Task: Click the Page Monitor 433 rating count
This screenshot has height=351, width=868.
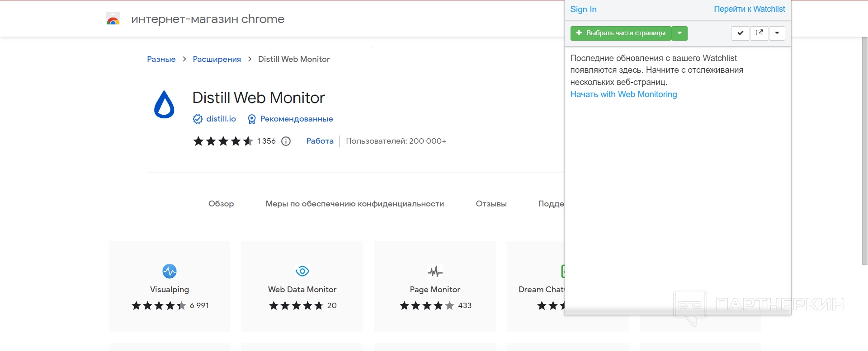Action: (465, 305)
